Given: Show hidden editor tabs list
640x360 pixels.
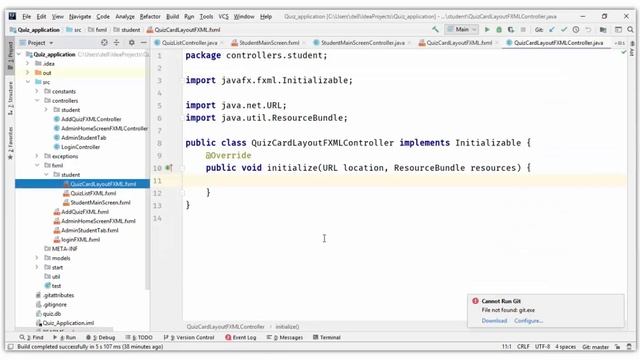Looking at the screenshot, I should [x=619, y=43].
